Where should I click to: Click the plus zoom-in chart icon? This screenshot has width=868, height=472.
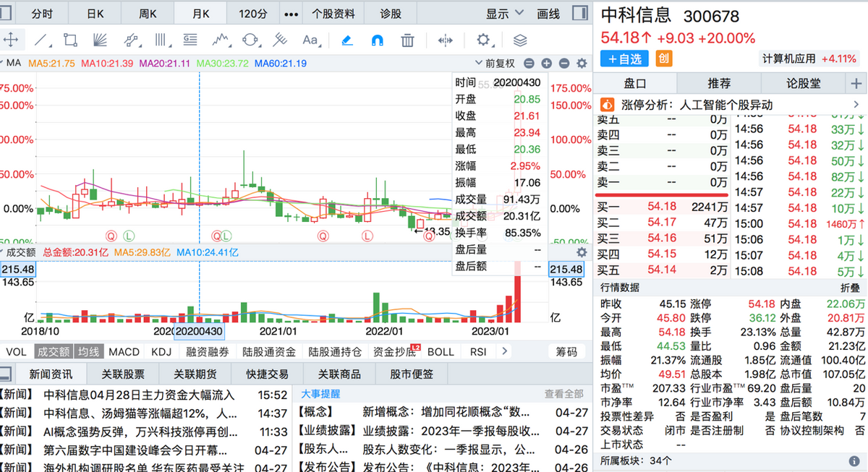[547, 64]
